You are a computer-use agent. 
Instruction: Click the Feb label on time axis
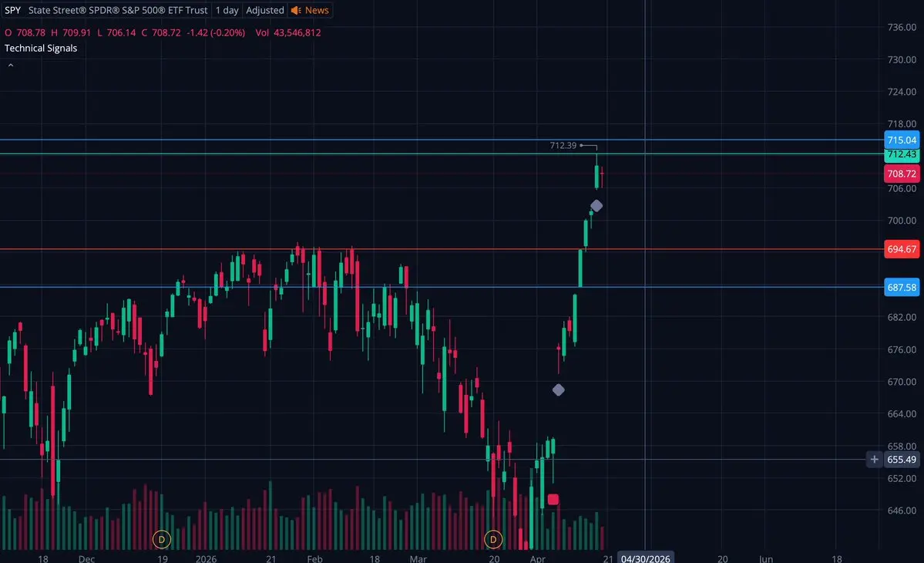point(314,558)
